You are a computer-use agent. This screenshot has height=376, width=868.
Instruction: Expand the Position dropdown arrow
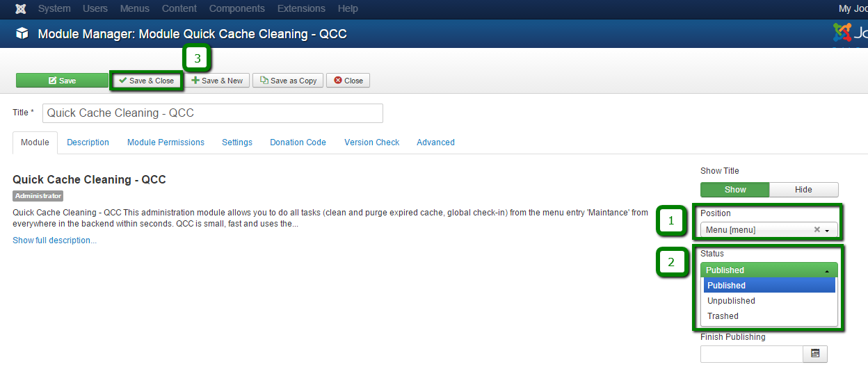pos(827,231)
